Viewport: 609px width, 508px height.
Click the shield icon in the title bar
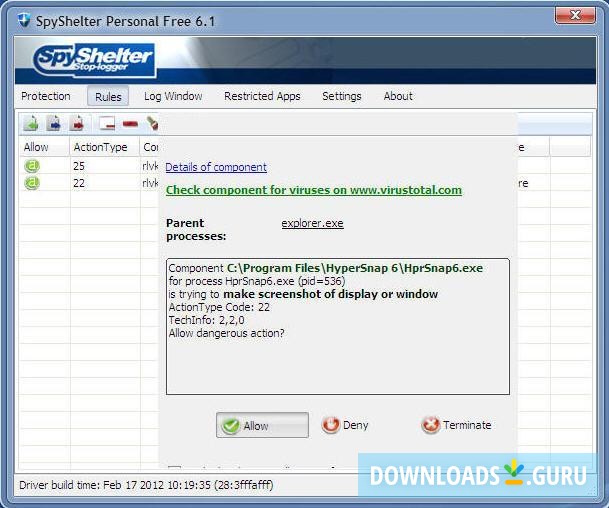[24, 20]
